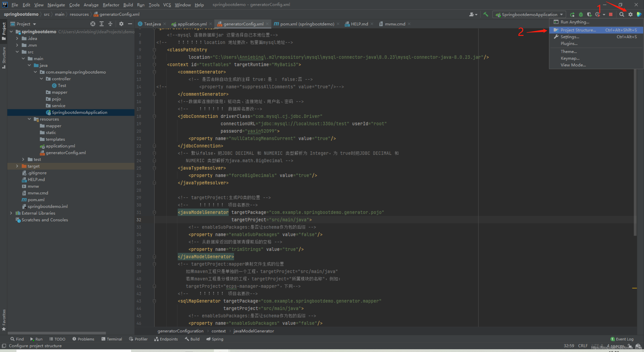Open Search Everywhere magnifier icon
The width and height of the screenshot is (644, 352).
[x=621, y=15]
